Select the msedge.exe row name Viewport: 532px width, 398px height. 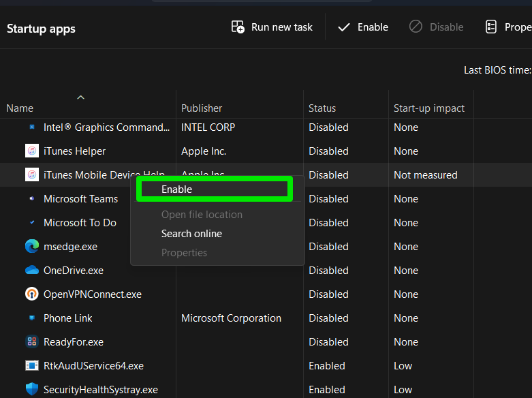pos(70,247)
